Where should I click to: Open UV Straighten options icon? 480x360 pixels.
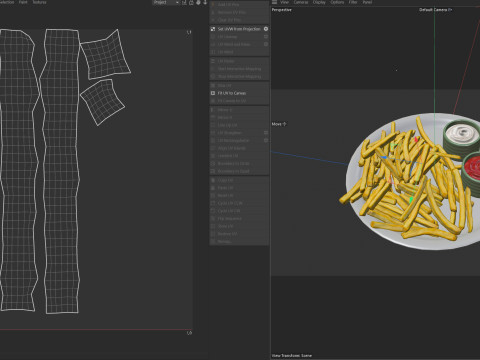point(266,133)
